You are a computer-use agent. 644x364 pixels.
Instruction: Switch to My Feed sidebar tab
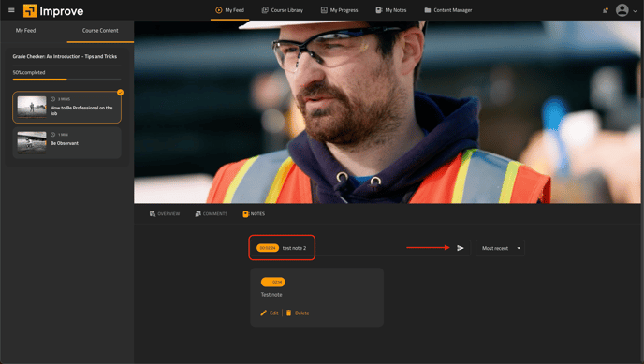[25, 30]
